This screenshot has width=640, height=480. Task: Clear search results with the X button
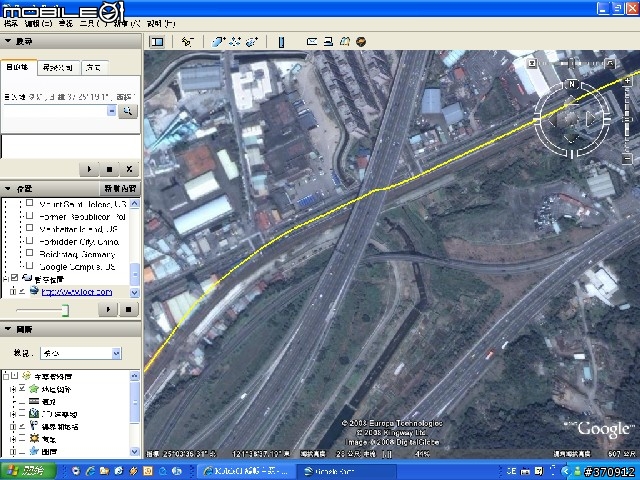[x=129, y=169]
